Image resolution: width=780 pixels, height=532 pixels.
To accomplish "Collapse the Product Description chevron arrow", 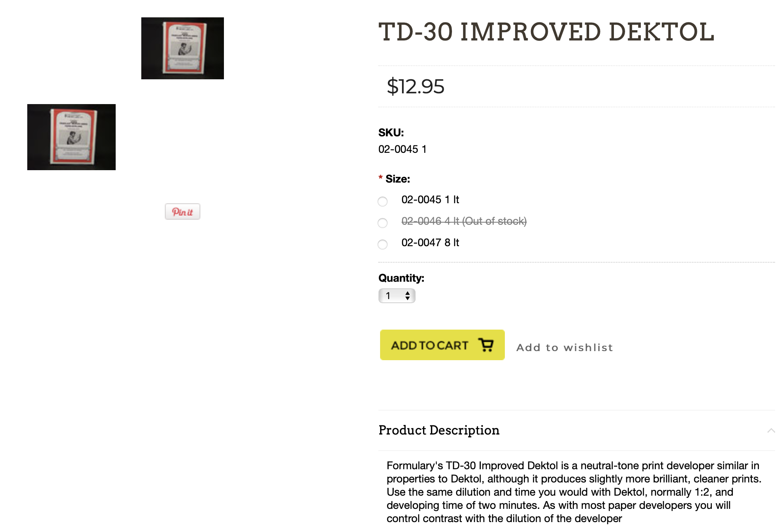I will click(771, 430).
